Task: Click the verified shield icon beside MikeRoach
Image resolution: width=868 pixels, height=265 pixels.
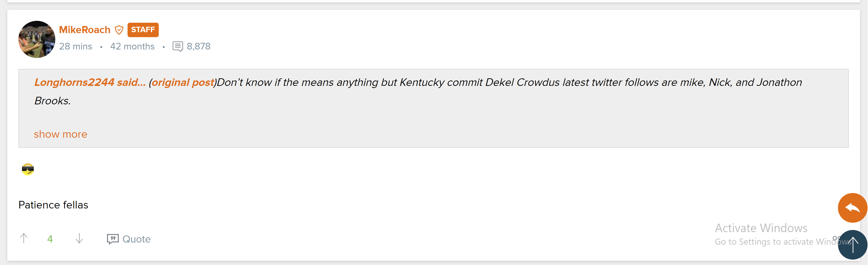Action: pyautogui.click(x=119, y=30)
